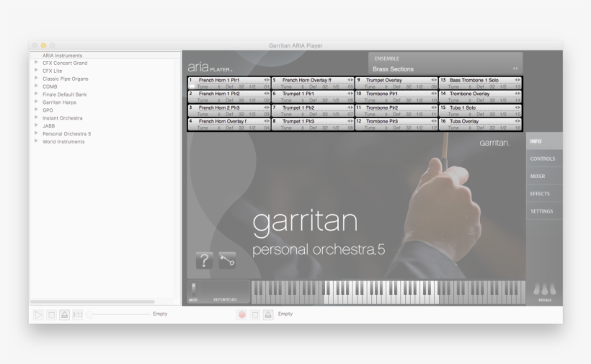Rewind MIDI player to the start
591x364 pixels.
(x=78, y=315)
